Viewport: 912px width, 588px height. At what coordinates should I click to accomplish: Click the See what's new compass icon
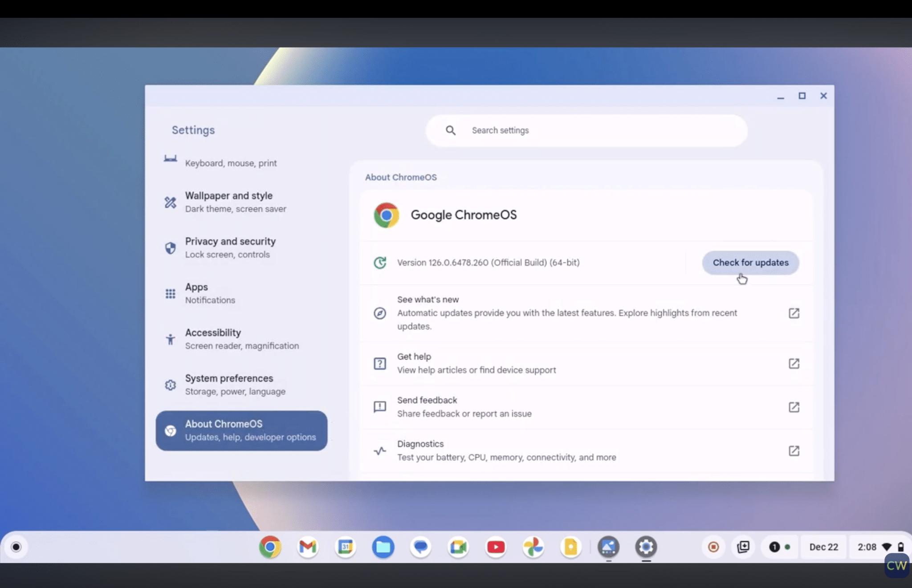[380, 313]
